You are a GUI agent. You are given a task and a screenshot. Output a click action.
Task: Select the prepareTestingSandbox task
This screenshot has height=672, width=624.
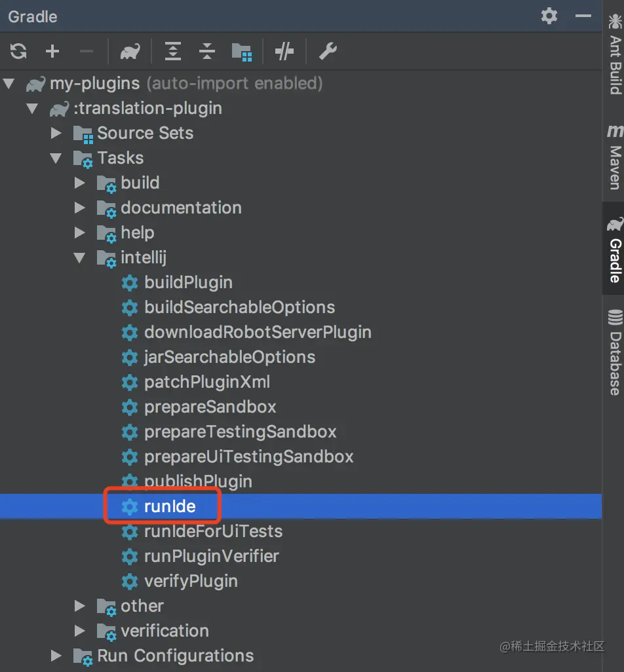coord(240,432)
